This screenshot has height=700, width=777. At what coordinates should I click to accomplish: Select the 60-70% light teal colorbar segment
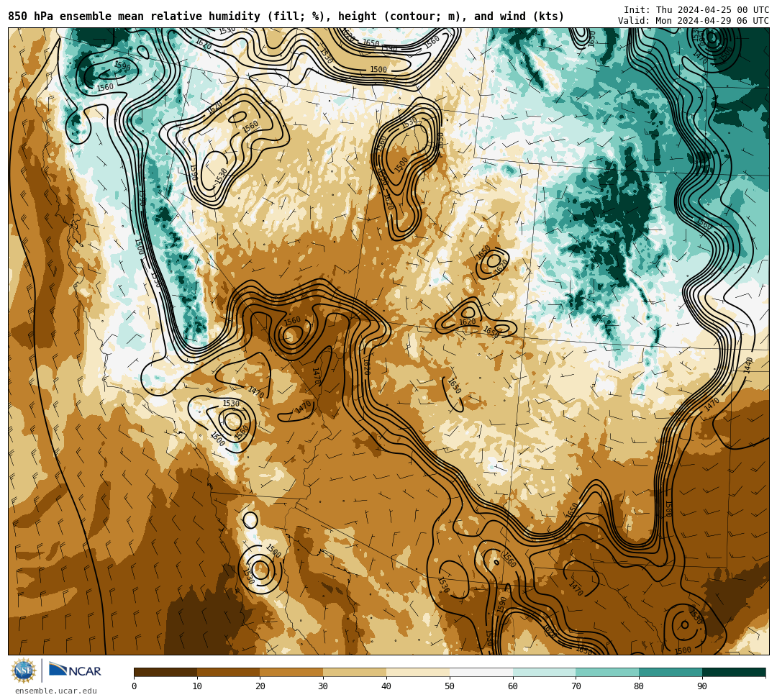point(544,672)
